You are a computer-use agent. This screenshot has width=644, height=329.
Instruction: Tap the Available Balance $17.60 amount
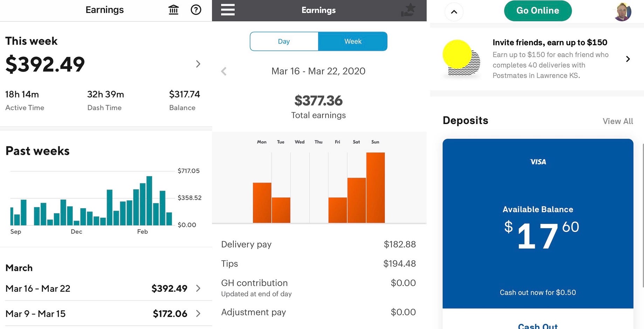pos(541,235)
